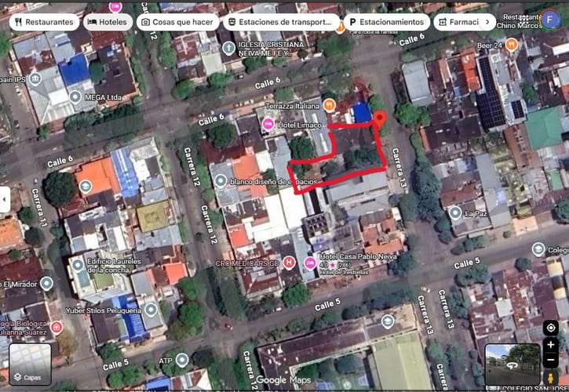Select the Estacionamientos filter chip
Viewport: 569px width, 392px height.
click(x=387, y=22)
